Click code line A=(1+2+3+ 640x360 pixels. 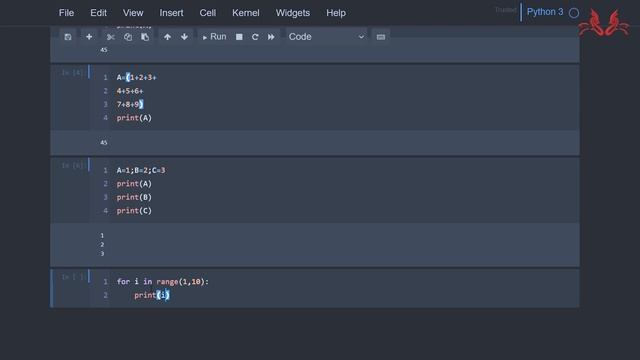coord(136,77)
